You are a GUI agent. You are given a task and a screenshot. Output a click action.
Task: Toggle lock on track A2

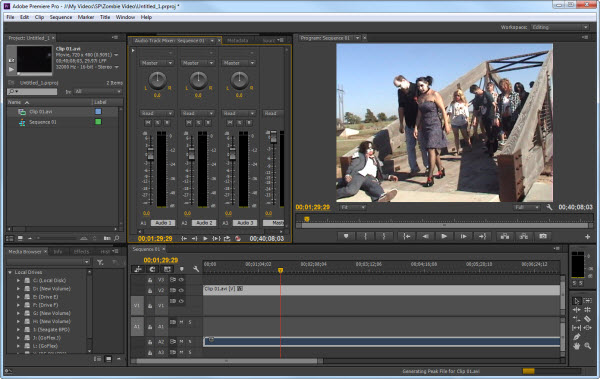click(x=150, y=342)
